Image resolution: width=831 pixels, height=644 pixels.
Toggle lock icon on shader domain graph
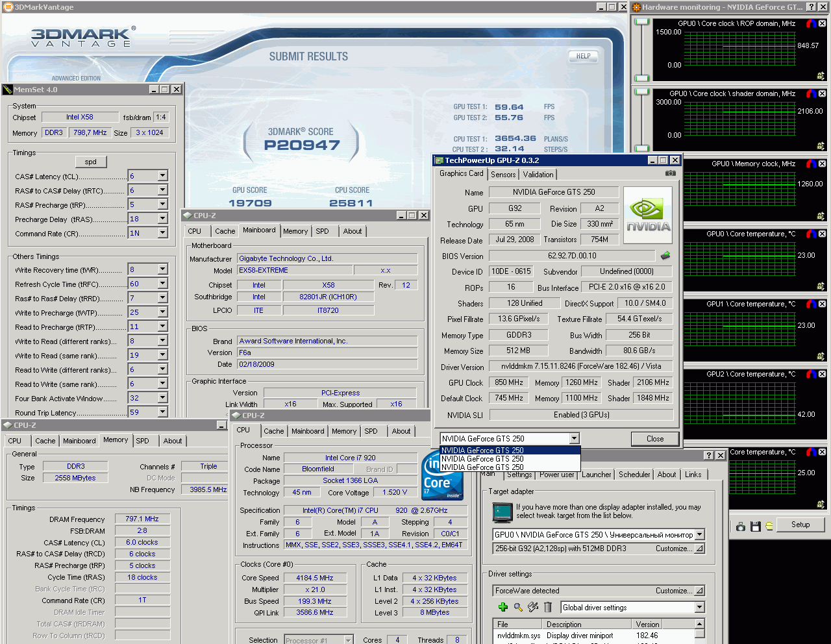pyautogui.click(x=821, y=146)
